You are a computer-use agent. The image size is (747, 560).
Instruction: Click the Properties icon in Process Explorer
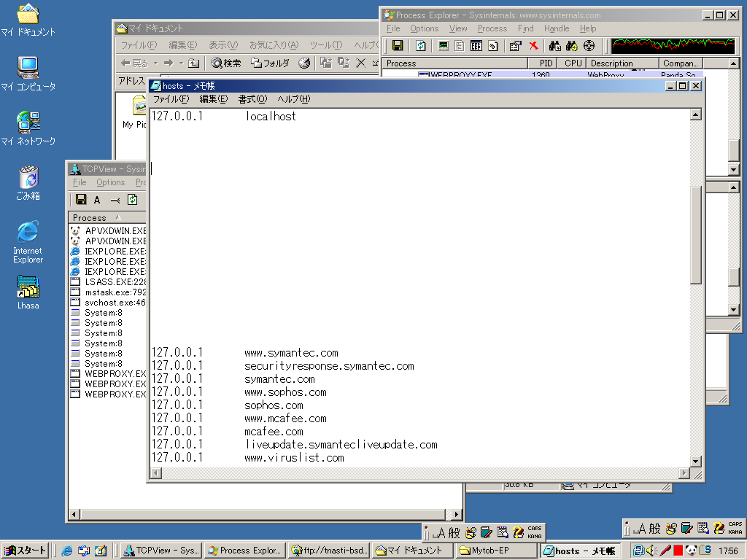click(515, 46)
